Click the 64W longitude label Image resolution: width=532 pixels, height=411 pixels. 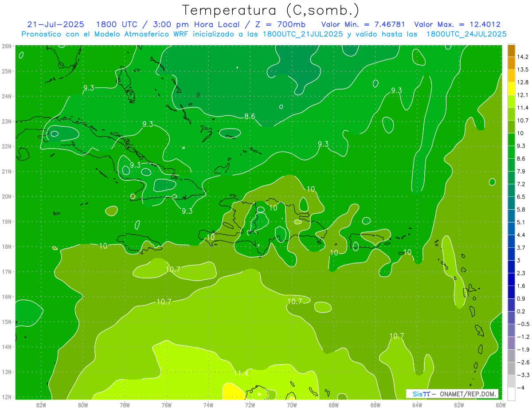(417, 405)
